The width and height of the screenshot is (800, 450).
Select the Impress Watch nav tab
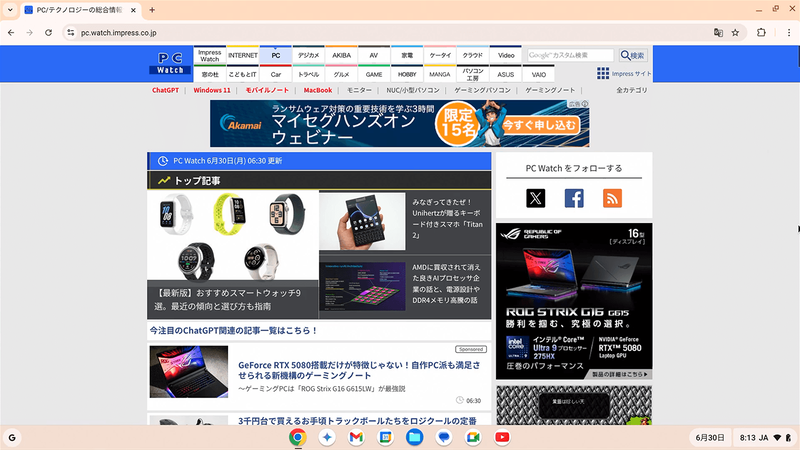pos(210,55)
